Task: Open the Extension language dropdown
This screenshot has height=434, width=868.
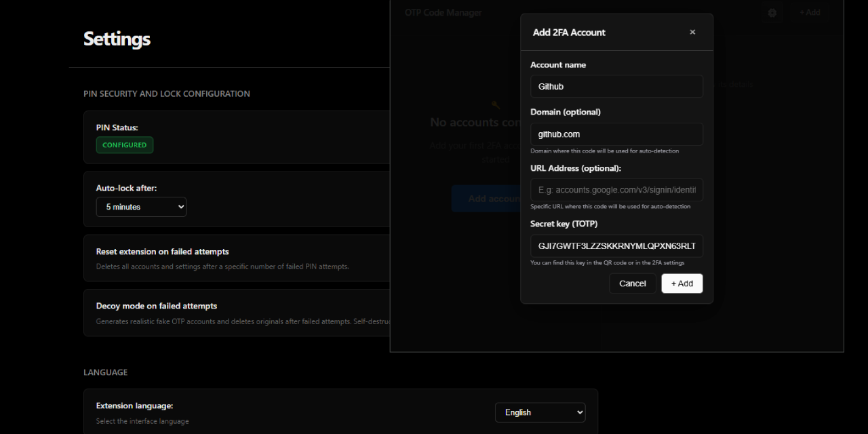Action: (x=540, y=412)
